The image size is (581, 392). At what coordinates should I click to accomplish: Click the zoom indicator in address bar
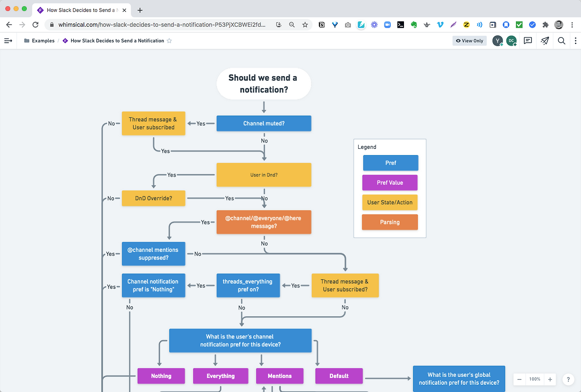pyautogui.click(x=292, y=25)
